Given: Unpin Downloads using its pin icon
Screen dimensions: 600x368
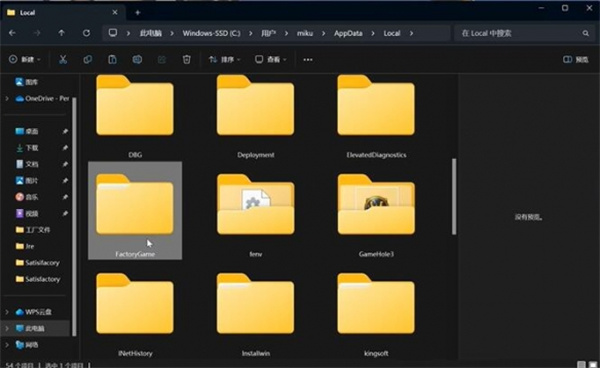Looking at the screenshot, I should [x=65, y=148].
